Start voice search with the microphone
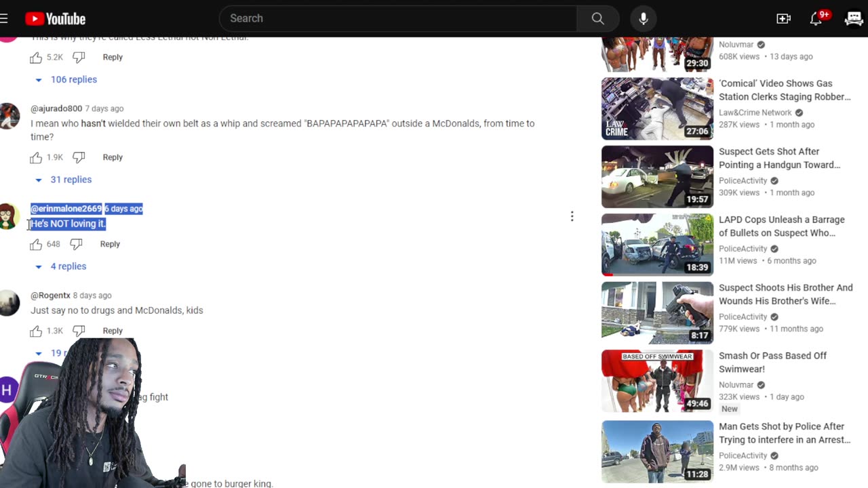This screenshot has height=488, width=868. click(644, 18)
